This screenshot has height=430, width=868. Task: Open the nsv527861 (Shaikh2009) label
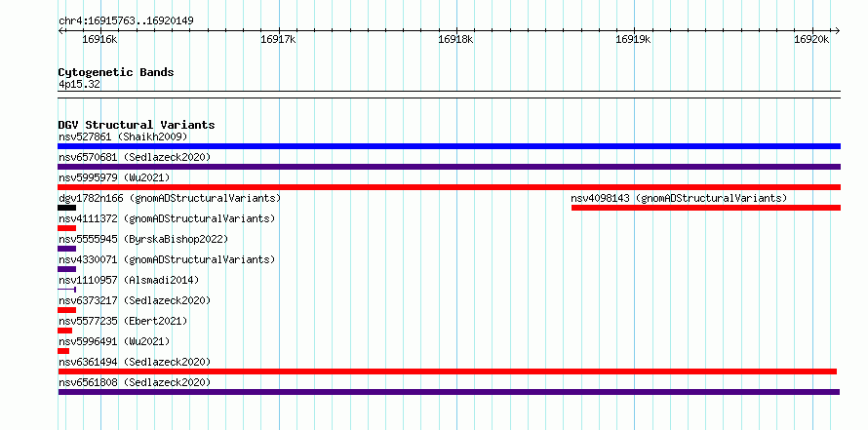(123, 137)
